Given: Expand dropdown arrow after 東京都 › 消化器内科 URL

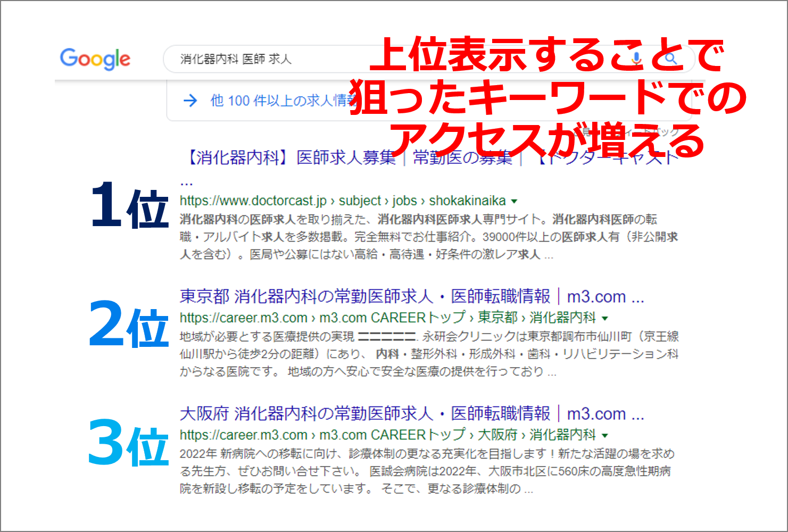Looking at the screenshot, I should click(x=604, y=318).
